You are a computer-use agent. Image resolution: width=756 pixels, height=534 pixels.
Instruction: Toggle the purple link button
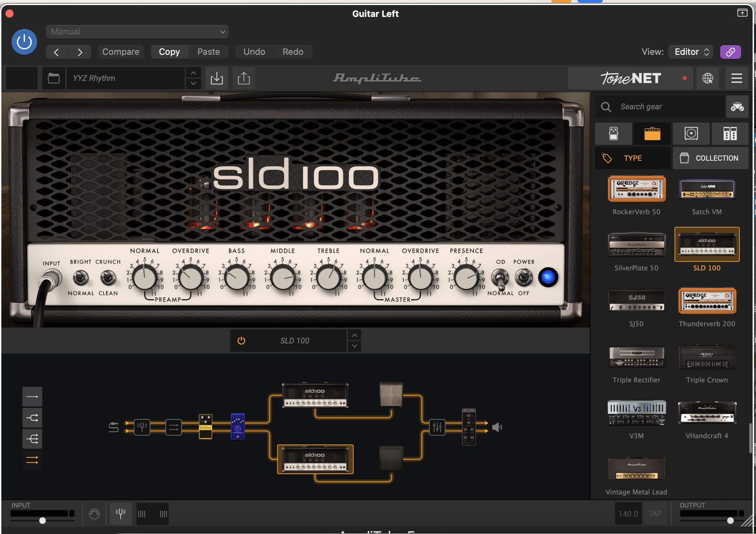click(730, 52)
